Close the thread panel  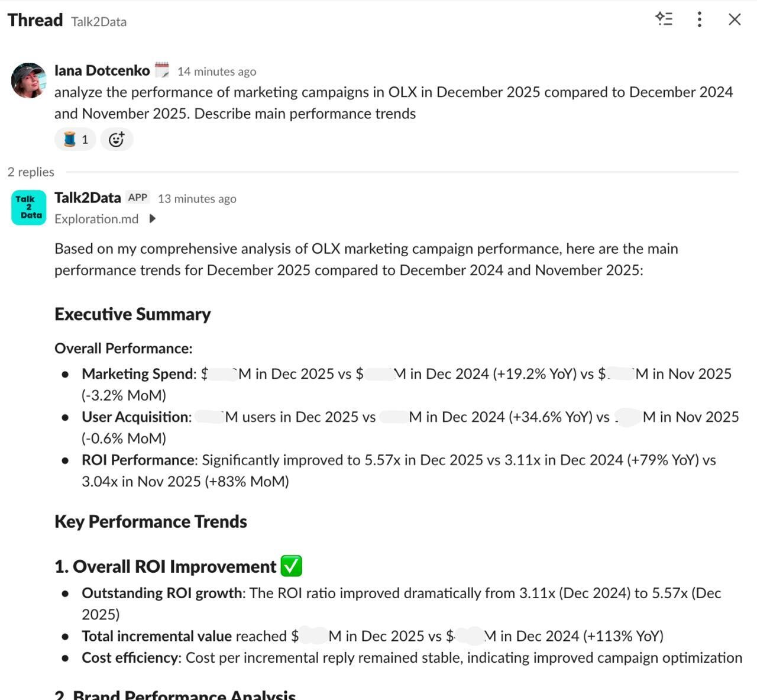[x=735, y=20]
